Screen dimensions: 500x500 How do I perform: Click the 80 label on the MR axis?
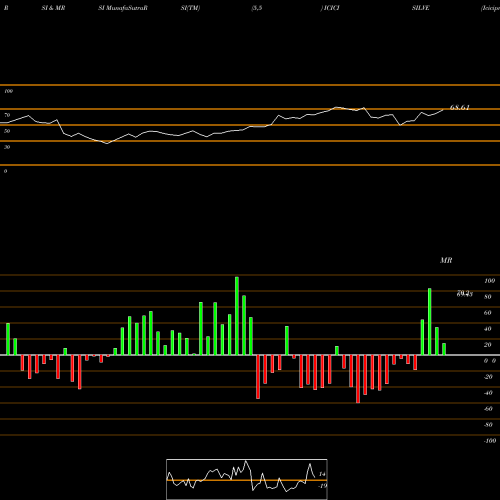[488, 297]
